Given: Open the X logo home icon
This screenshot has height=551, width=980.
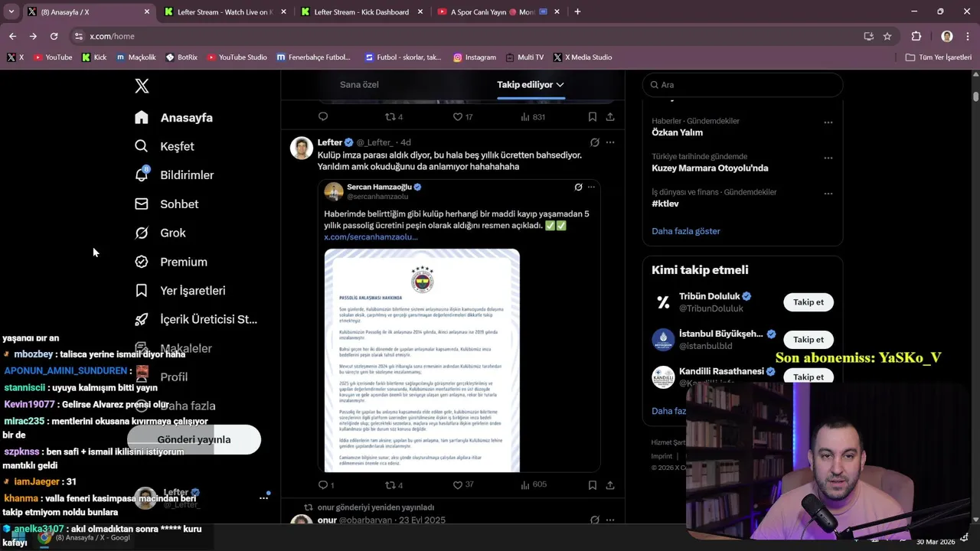Looking at the screenshot, I should [x=142, y=86].
